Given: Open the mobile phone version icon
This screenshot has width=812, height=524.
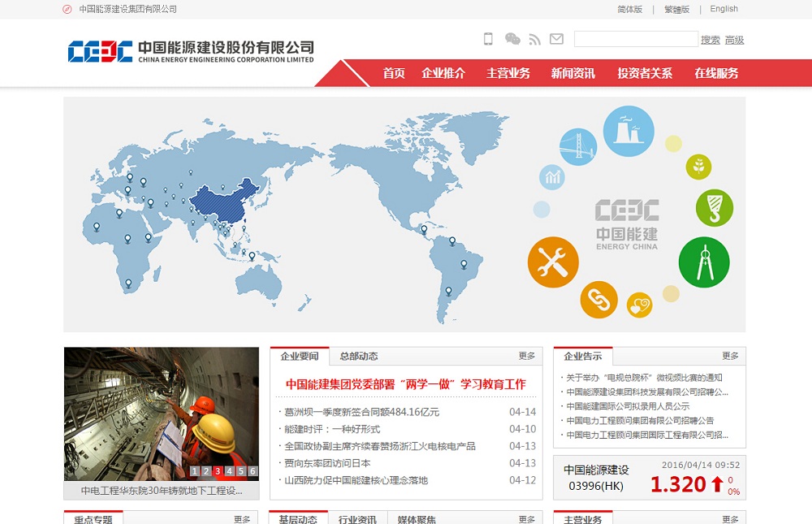Looking at the screenshot, I should pos(488,39).
